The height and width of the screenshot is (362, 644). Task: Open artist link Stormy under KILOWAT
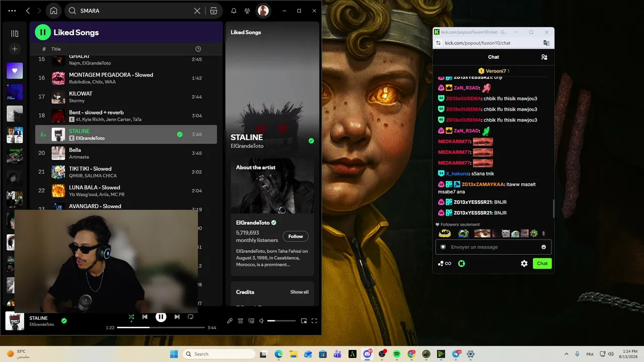(77, 101)
